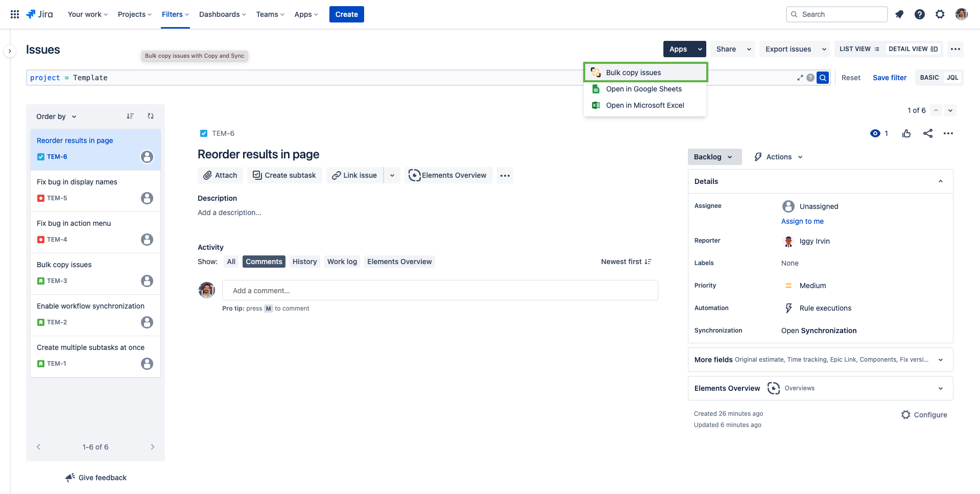Toggle watching via the eye icon
Viewport: 980px width, 494px height.
[x=876, y=133]
